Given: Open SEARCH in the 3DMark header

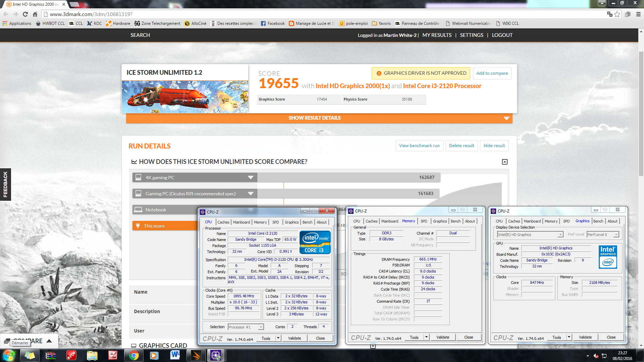Looking at the screenshot, I should (x=140, y=35).
